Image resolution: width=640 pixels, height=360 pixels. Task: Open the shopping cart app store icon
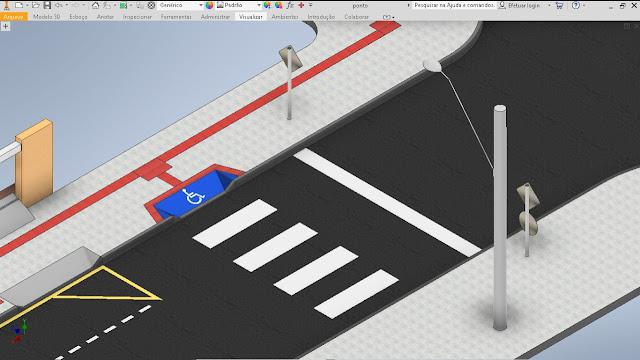tap(559, 5)
